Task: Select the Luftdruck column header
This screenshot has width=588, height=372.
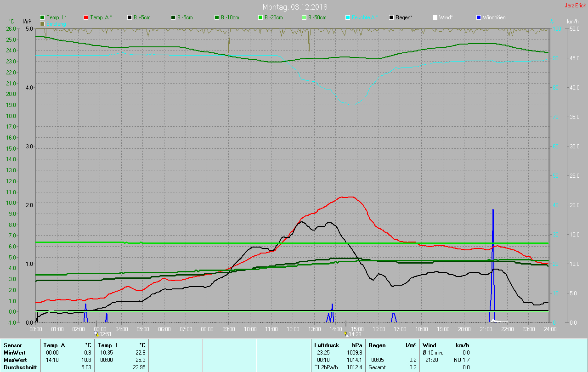Action: click(326, 345)
